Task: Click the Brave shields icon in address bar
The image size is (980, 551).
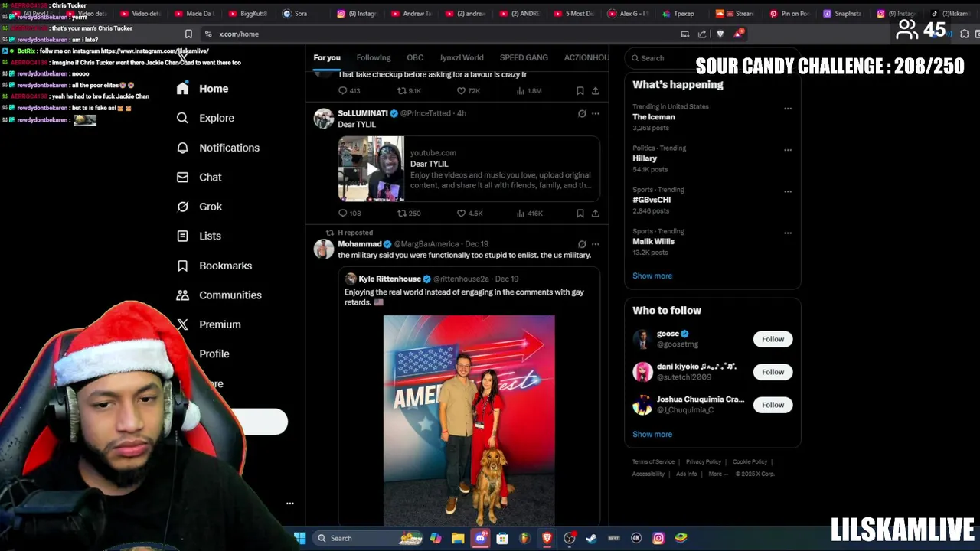Action: [720, 34]
